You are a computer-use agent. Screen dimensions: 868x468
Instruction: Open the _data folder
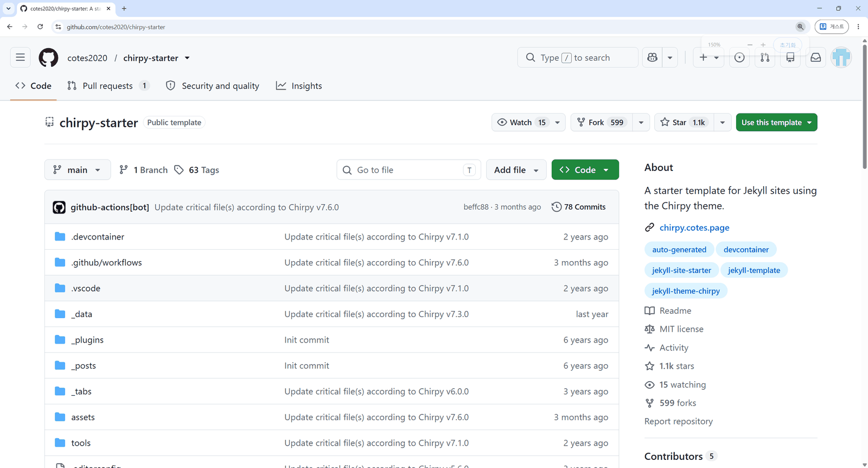[x=81, y=314]
